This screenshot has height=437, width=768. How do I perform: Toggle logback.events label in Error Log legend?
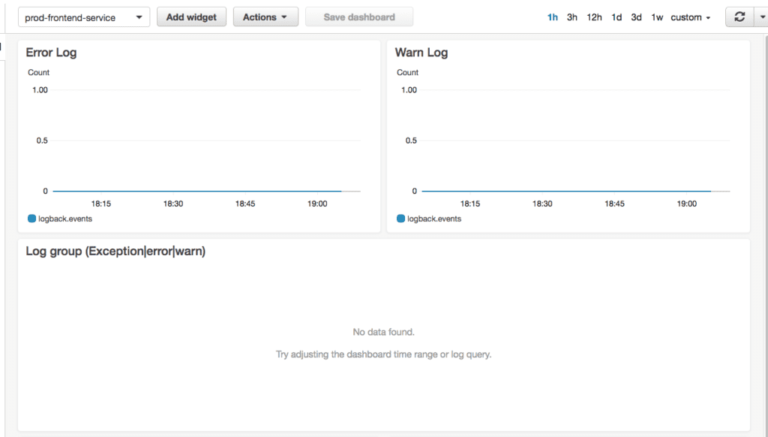(65, 219)
